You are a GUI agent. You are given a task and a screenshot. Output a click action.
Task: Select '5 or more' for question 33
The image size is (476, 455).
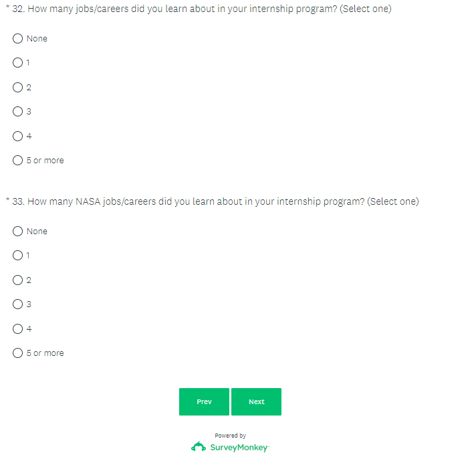point(18,353)
